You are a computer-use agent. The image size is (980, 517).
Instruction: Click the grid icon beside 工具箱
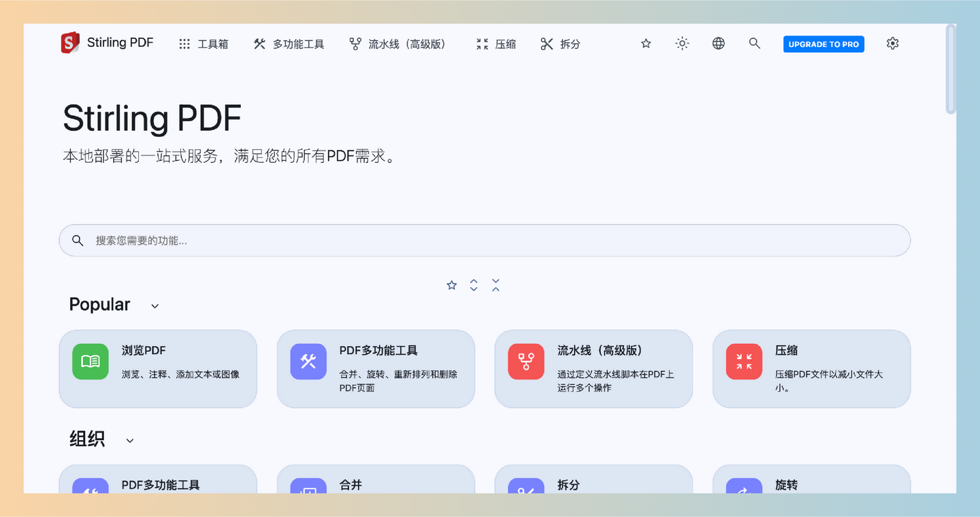tap(184, 44)
